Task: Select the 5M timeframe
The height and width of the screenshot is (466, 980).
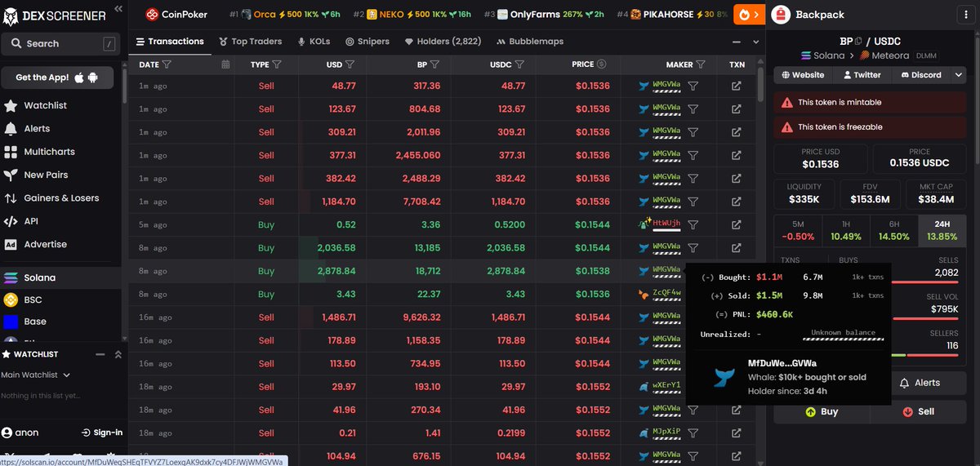Action: point(798,230)
